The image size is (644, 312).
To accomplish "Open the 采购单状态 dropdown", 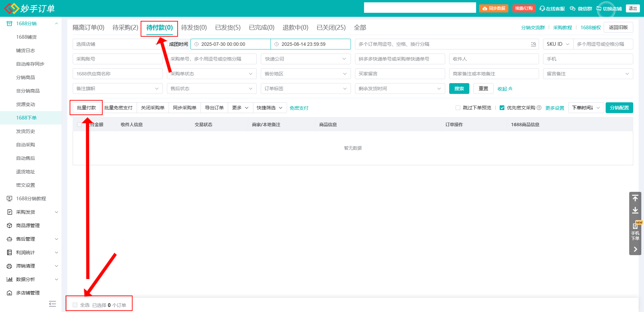I will (212, 74).
